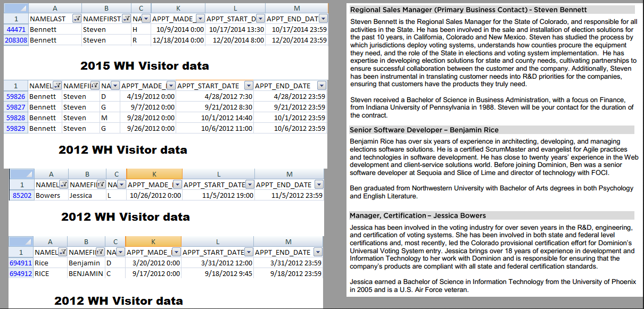Click the Bowers last-name cell

tap(51, 195)
